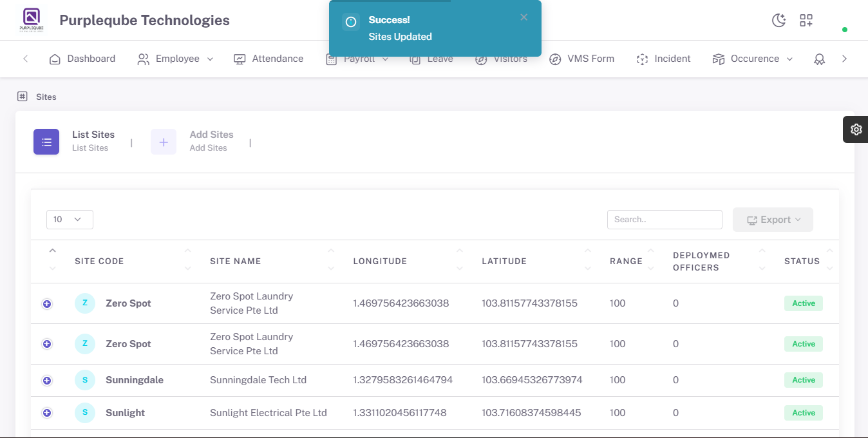Viewport: 868px width, 438px height.
Task: Expand the Occurence dropdown menu
Action: [753, 59]
